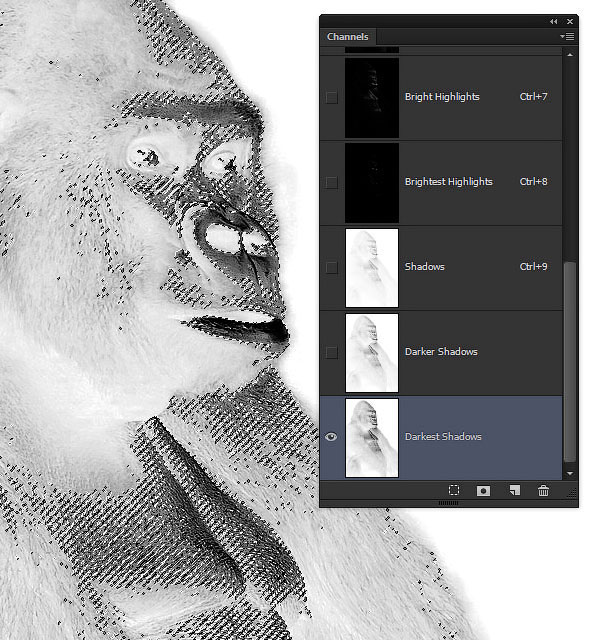
Task: Click the Brightest Highlights channel name
Action: [449, 182]
